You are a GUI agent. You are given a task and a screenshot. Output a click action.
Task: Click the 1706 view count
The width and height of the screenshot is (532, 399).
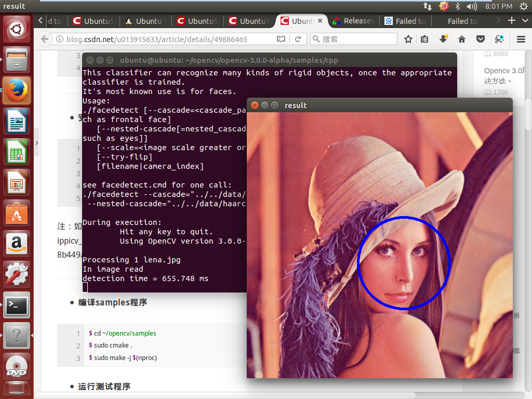(x=500, y=92)
